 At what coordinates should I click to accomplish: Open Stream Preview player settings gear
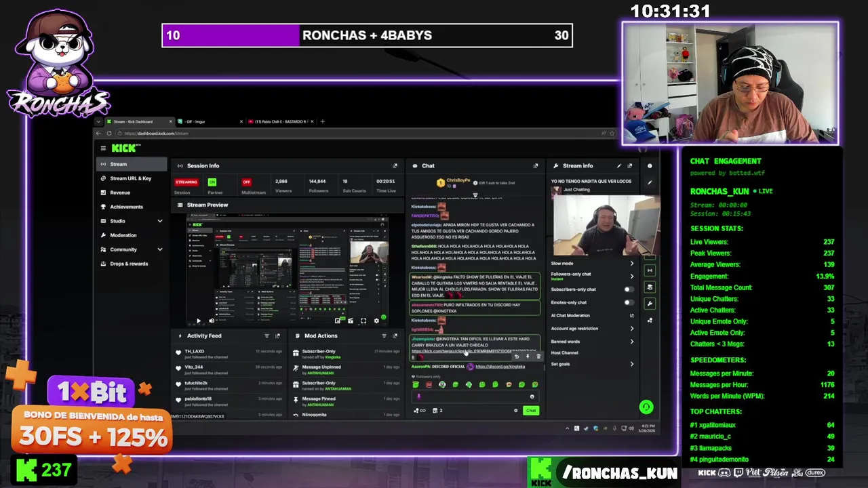click(376, 321)
